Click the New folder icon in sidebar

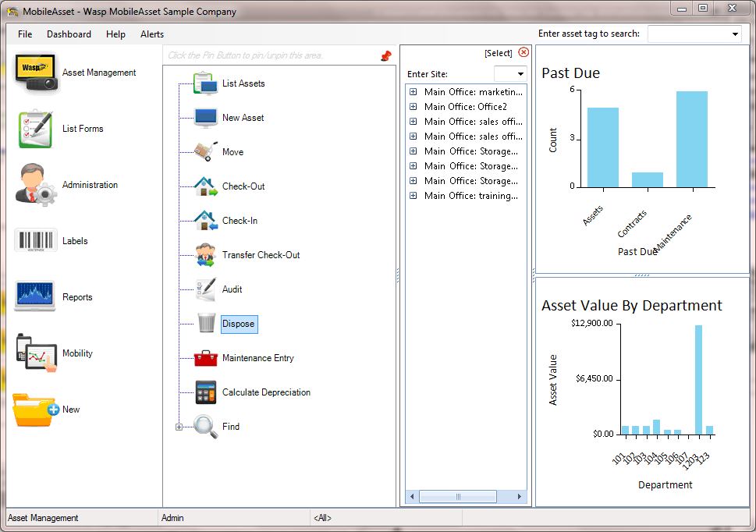[36, 410]
